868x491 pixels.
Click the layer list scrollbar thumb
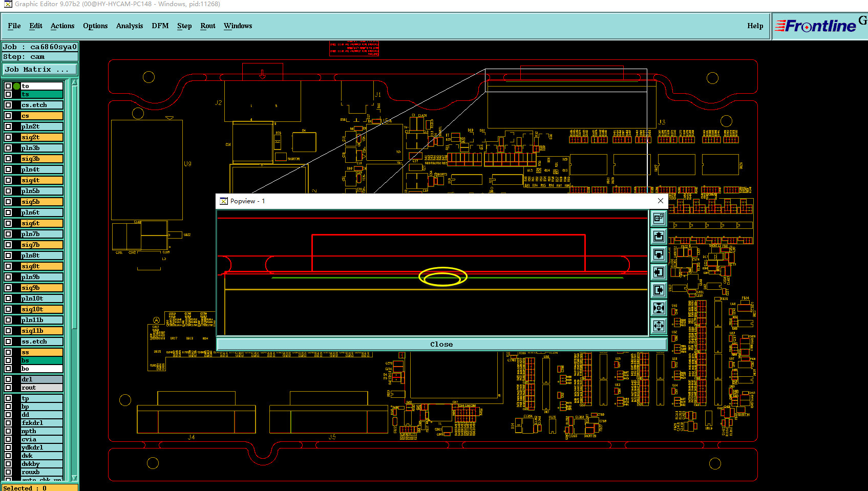coord(74,207)
